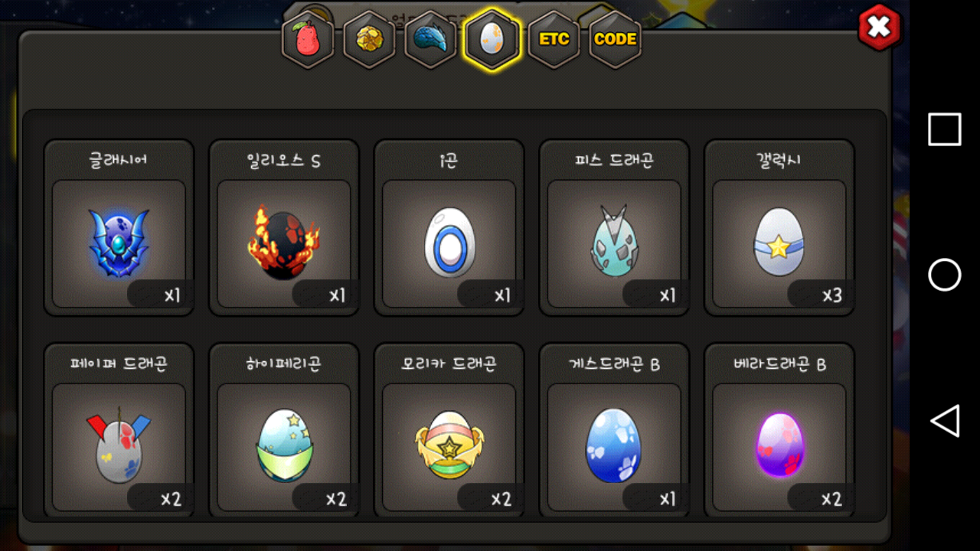Pick the 피스 드래곤 egg
Screen dimensions: 980x551
point(615,227)
